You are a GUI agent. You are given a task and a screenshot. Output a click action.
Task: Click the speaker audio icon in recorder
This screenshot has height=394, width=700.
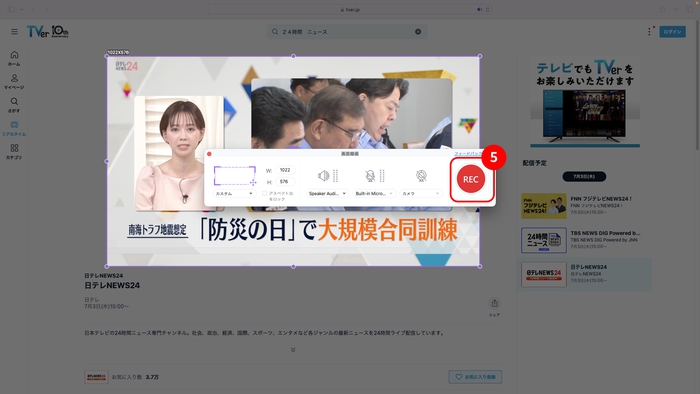click(x=324, y=176)
